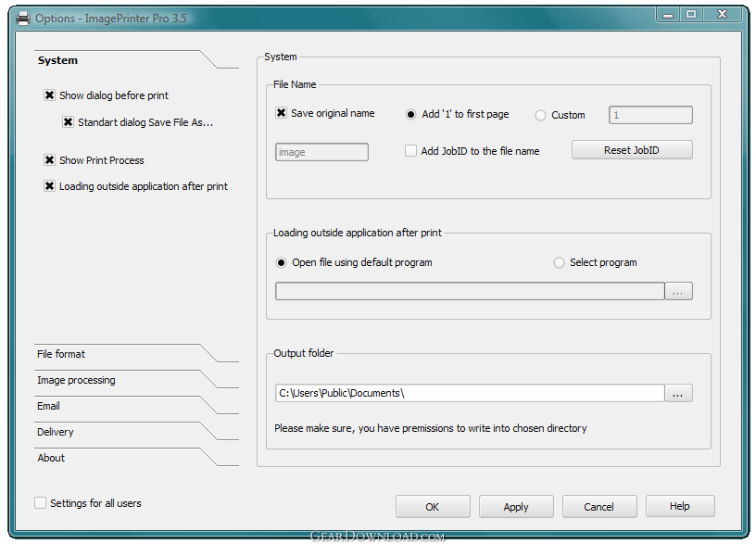Choose the Custom radio option

click(540, 115)
